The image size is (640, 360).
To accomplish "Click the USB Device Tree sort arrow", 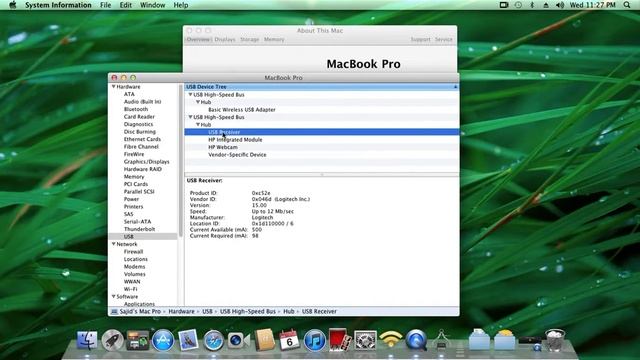I will (x=455, y=87).
